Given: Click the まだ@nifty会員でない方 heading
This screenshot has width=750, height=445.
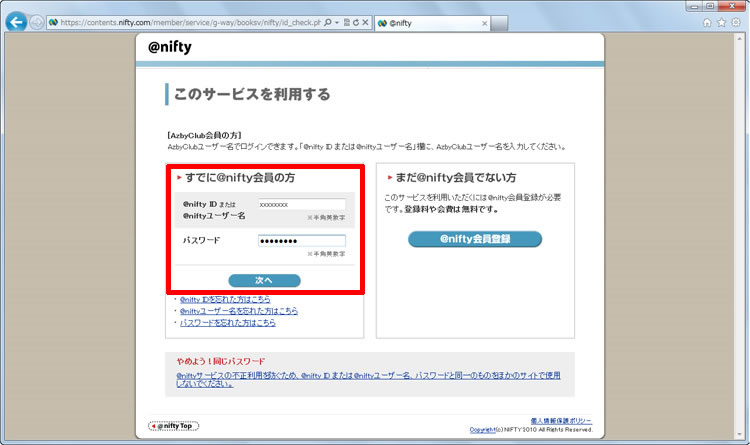Looking at the screenshot, I should coord(455,178).
